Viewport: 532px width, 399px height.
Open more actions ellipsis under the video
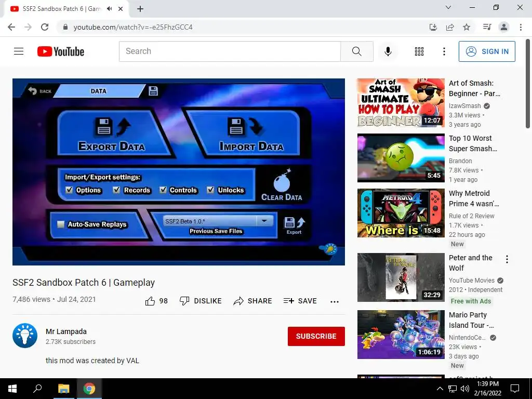(335, 302)
